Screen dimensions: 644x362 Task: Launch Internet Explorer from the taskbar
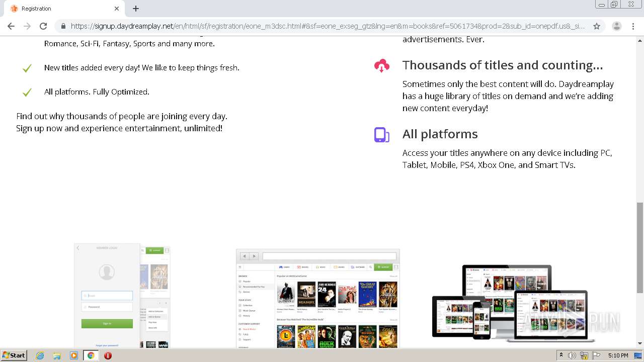[x=40, y=355]
